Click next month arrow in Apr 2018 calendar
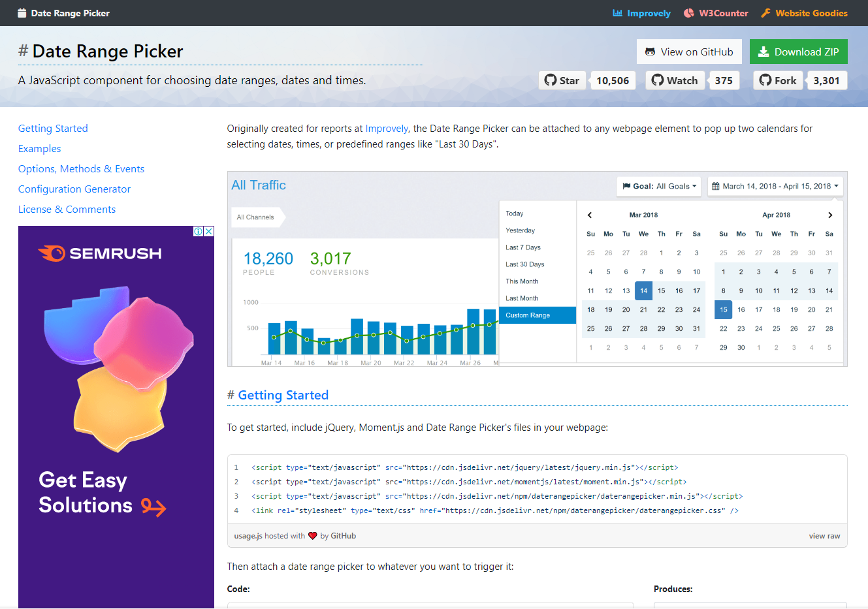 point(830,215)
